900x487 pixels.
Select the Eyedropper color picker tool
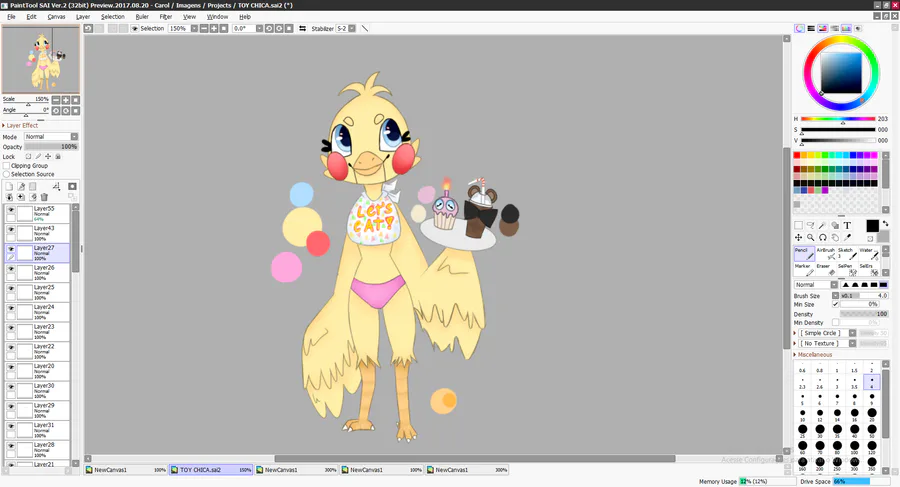[x=847, y=237]
